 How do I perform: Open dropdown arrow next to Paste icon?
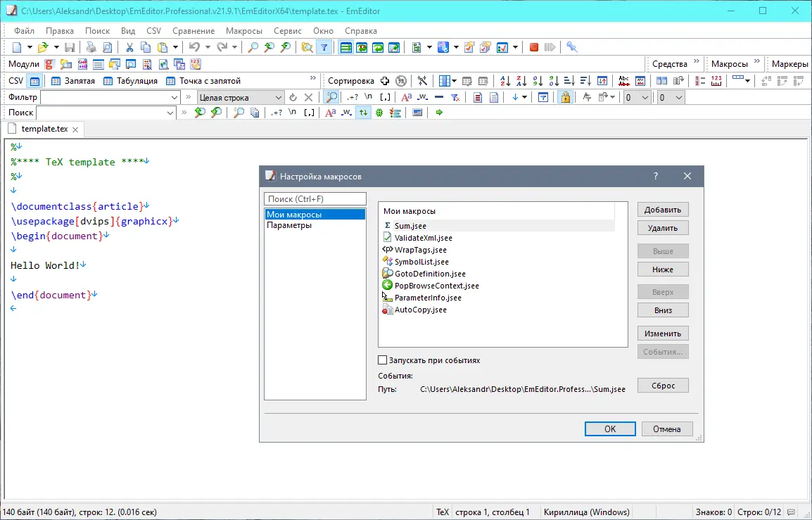click(175, 48)
